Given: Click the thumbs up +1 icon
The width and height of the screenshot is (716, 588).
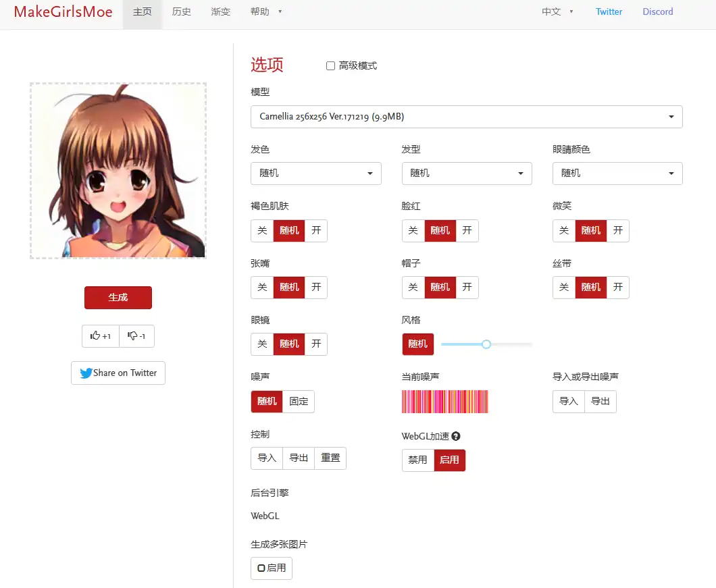Looking at the screenshot, I should [x=100, y=336].
